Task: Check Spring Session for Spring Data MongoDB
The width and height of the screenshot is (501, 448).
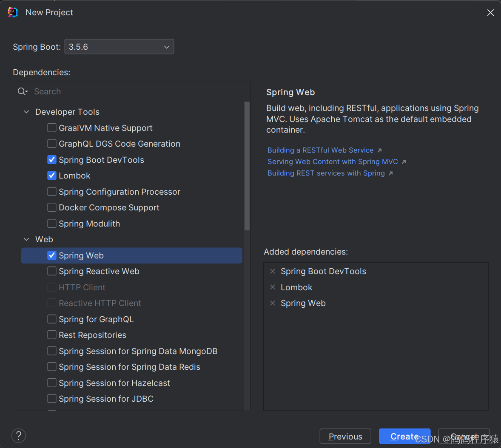Action: 52,351
